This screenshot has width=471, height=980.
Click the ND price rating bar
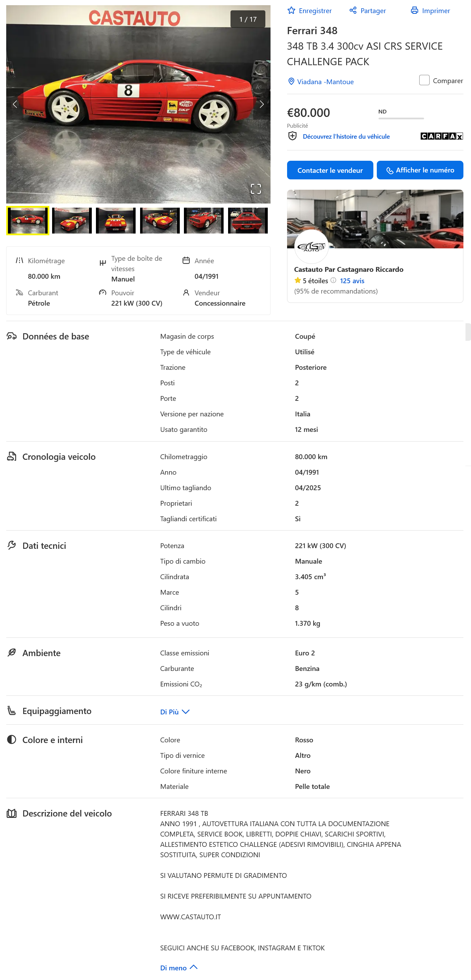click(401, 118)
